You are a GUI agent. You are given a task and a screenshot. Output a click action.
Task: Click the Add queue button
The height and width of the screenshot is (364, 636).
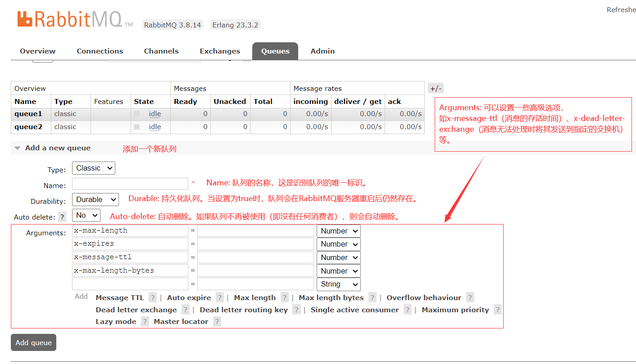click(x=34, y=342)
